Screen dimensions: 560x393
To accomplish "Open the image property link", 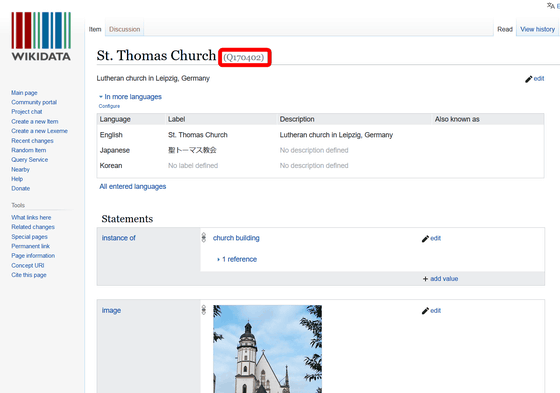I will tap(111, 310).
